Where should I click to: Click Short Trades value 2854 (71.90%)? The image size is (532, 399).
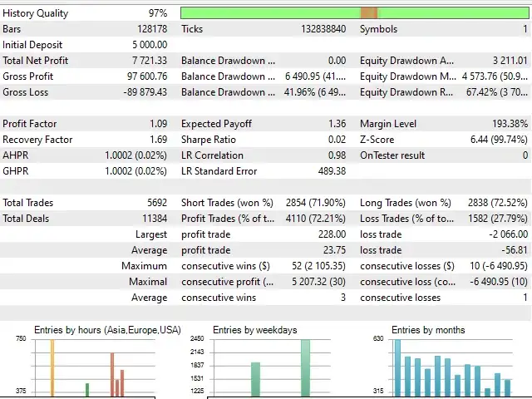[316, 203]
